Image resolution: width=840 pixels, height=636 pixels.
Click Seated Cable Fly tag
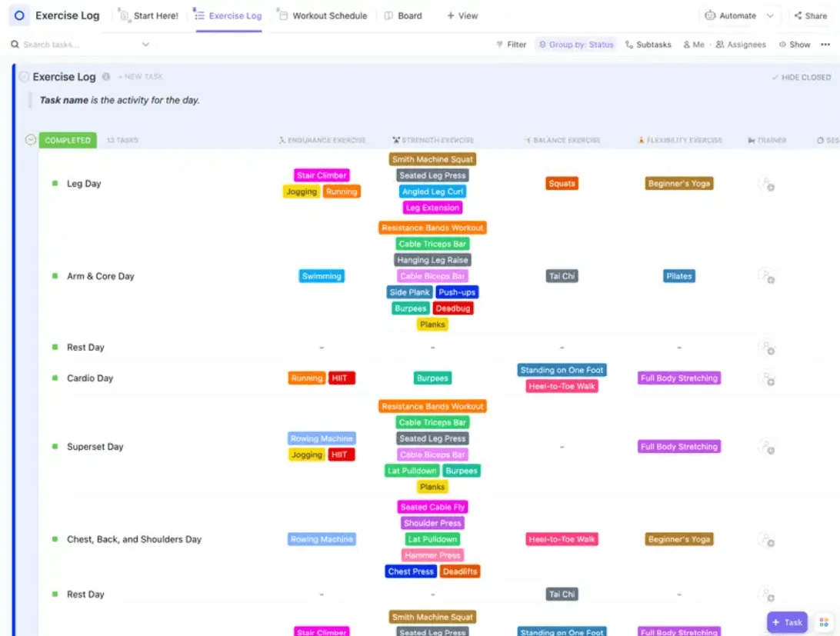[432, 507]
